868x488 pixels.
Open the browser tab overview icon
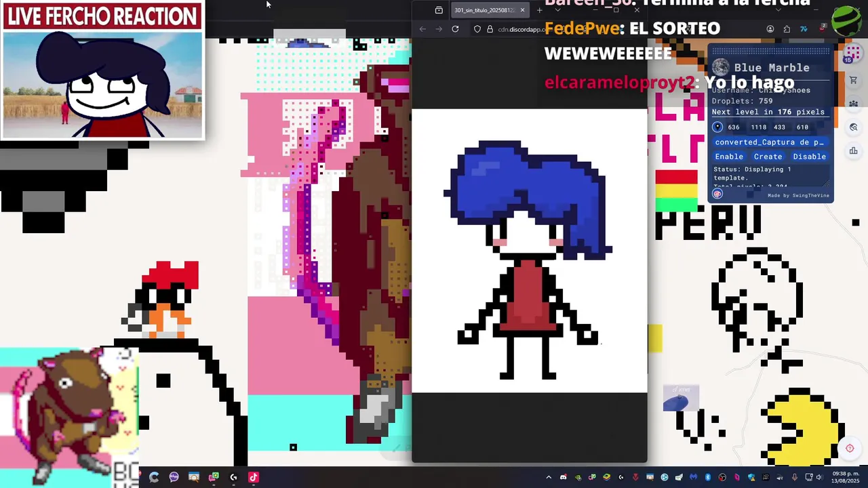[x=439, y=10]
